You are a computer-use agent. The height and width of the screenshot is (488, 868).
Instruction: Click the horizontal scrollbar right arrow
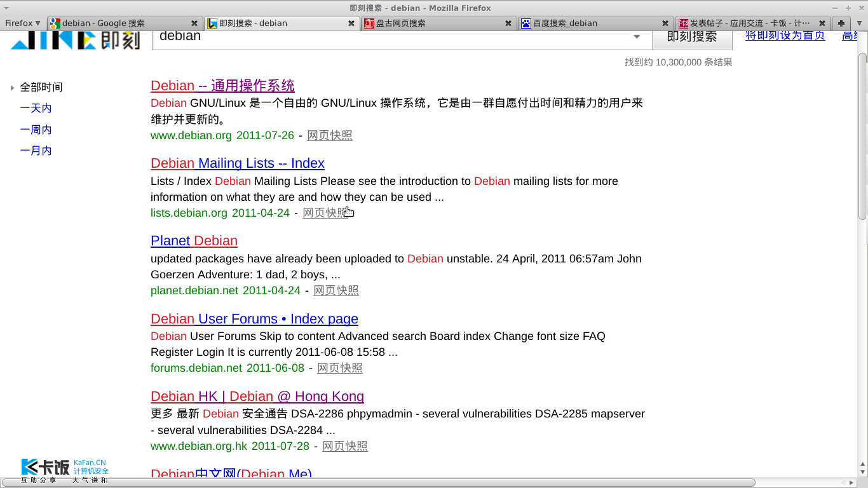coord(852,482)
